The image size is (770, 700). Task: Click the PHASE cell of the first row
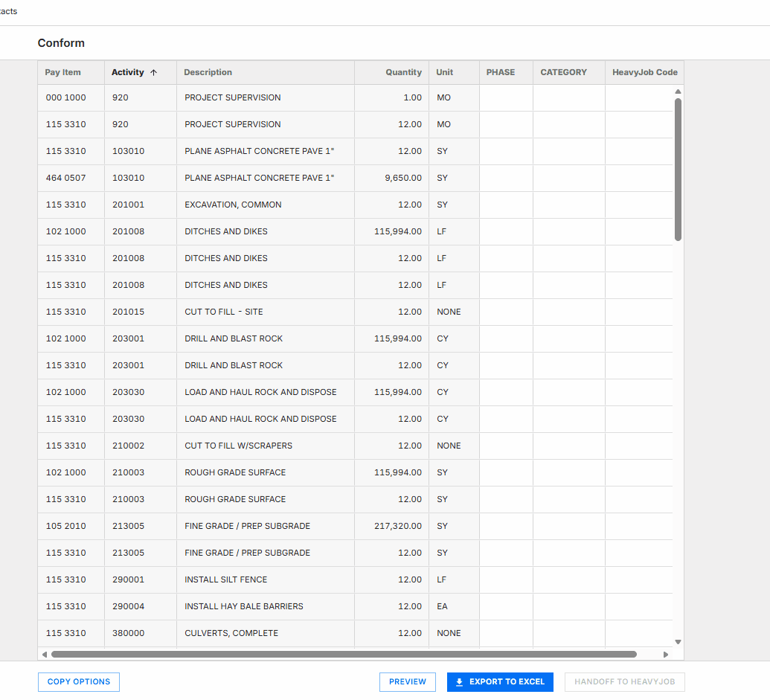(506, 97)
